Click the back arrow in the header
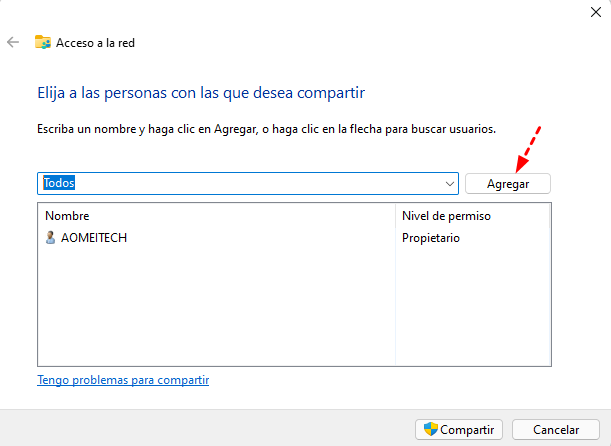The image size is (611, 446). click(x=13, y=42)
